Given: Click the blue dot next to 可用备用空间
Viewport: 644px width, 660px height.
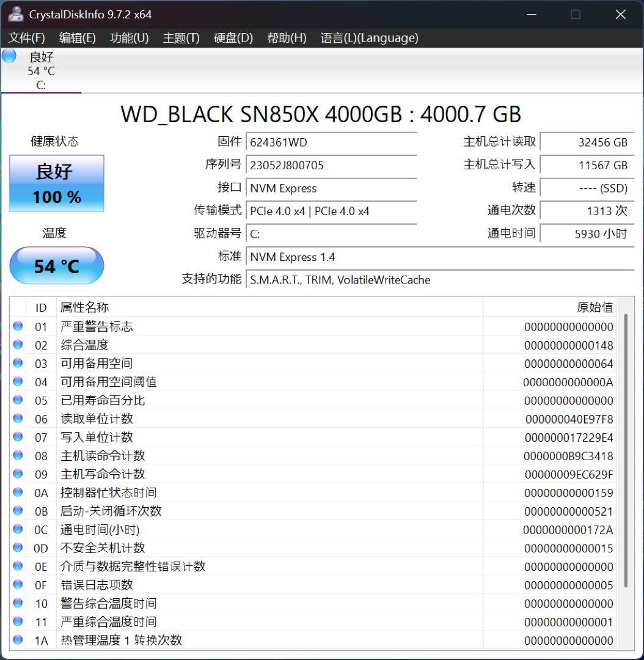Looking at the screenshot, I should tap(18, 363).
